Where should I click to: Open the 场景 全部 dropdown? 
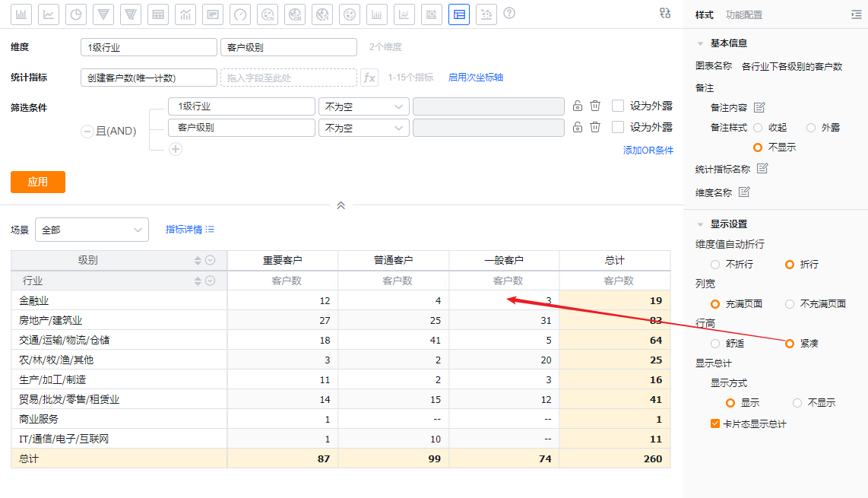(92, 230)
